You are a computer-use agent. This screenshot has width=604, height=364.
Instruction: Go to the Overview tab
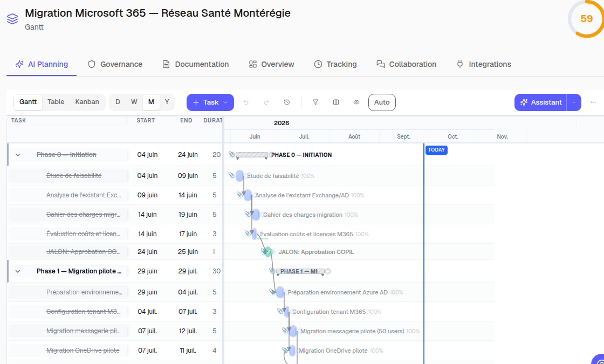[x=272, y=64]
